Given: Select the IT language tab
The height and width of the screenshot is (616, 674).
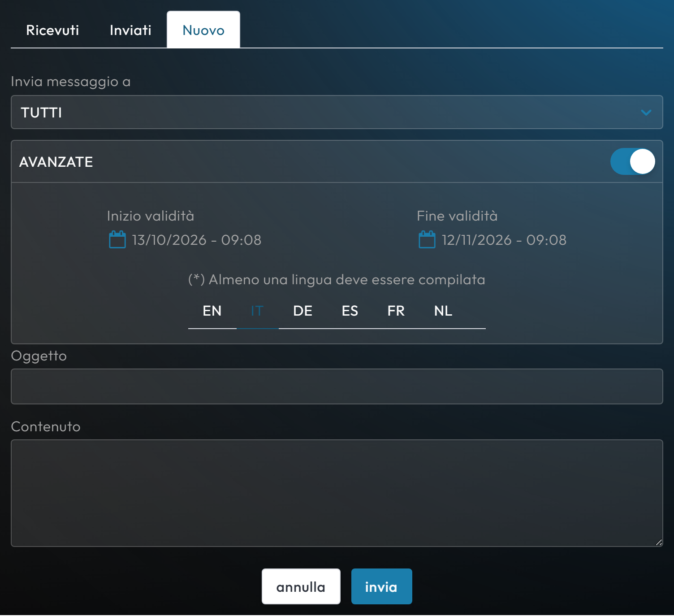Looking at the screenshot, I should tap(257, 311).
